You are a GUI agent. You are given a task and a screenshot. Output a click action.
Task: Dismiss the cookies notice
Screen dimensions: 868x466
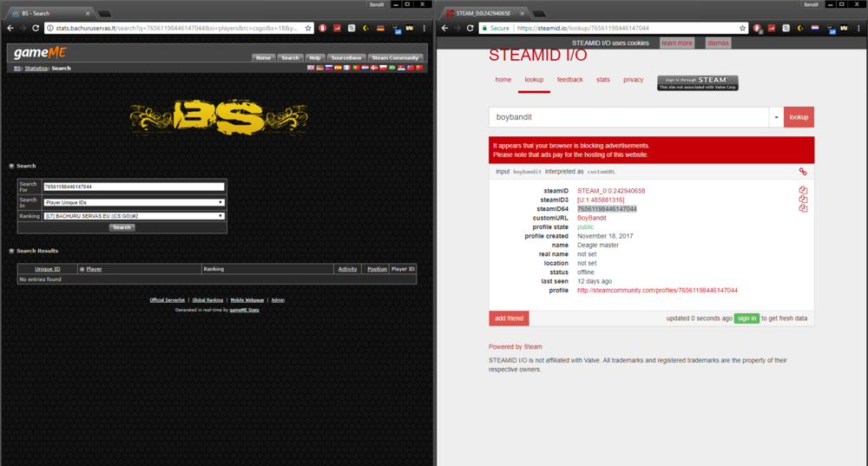(718, 43)
